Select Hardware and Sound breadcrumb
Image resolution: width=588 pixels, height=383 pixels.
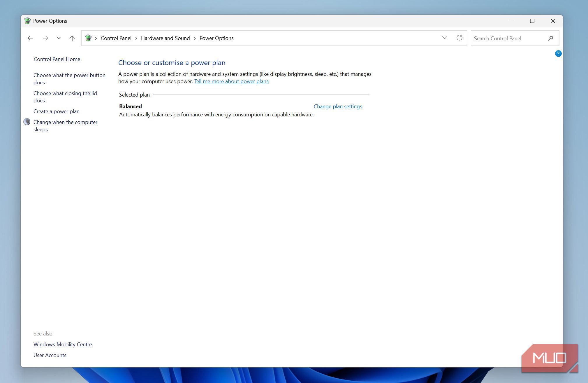pyautogui.click(x=165, y=38)
